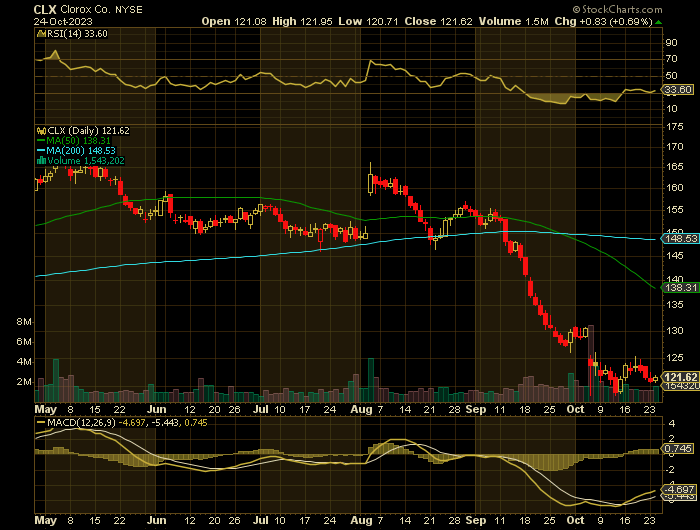
Task: Click the 'Jun' label on the price panel's date axis
Action: pyautogui.click(x=157, y=409)
